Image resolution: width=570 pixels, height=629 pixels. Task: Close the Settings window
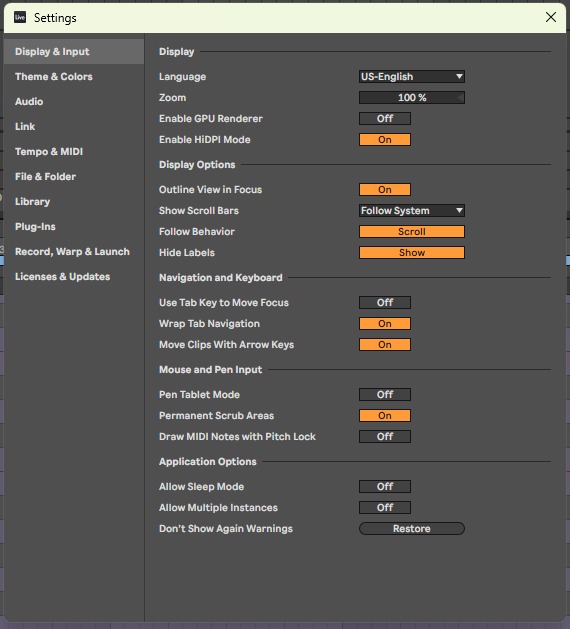point(551,17)
